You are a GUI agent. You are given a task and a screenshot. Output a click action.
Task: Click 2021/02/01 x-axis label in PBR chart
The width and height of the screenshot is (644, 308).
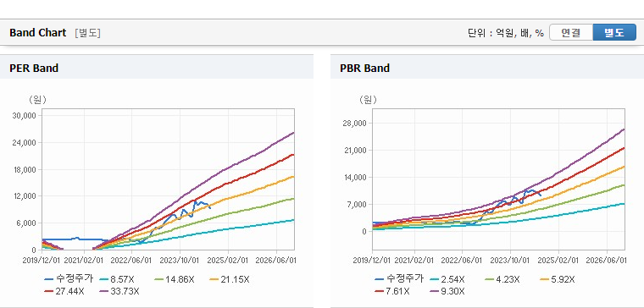pos(415,261)
